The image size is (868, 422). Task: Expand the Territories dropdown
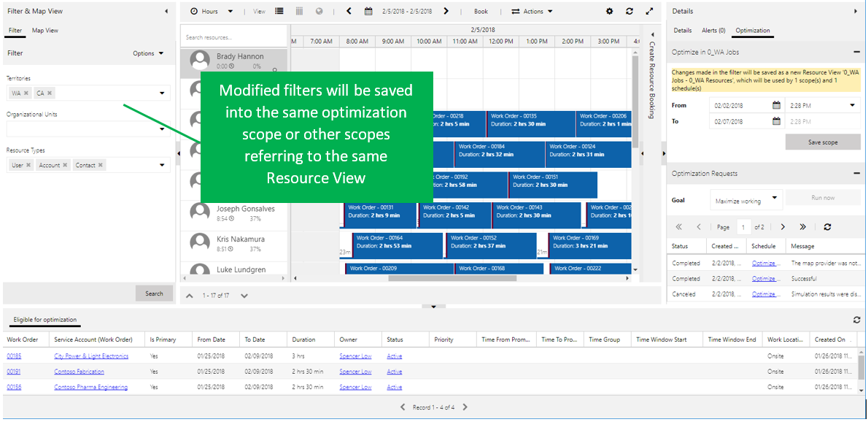[x=162, y=93]
